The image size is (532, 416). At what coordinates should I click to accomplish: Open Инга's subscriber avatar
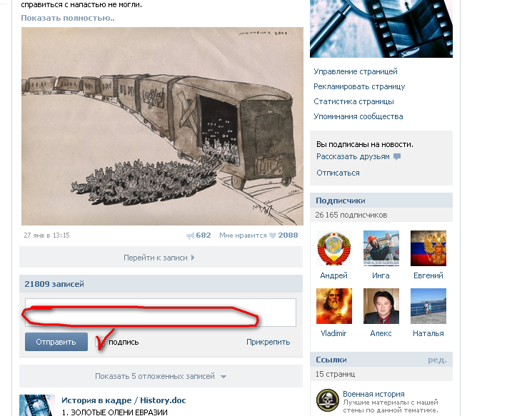click(x=381, y=248)
